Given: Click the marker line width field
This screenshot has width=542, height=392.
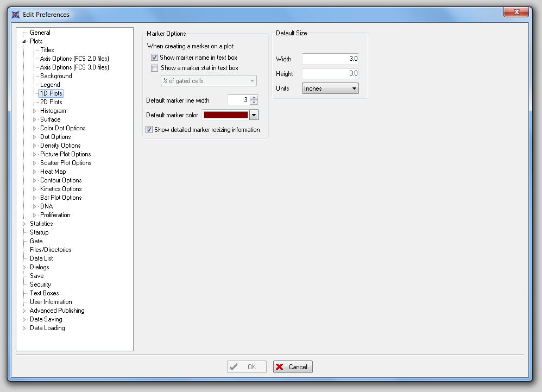Looking at the screenshot, I should (x=238, y=100).
